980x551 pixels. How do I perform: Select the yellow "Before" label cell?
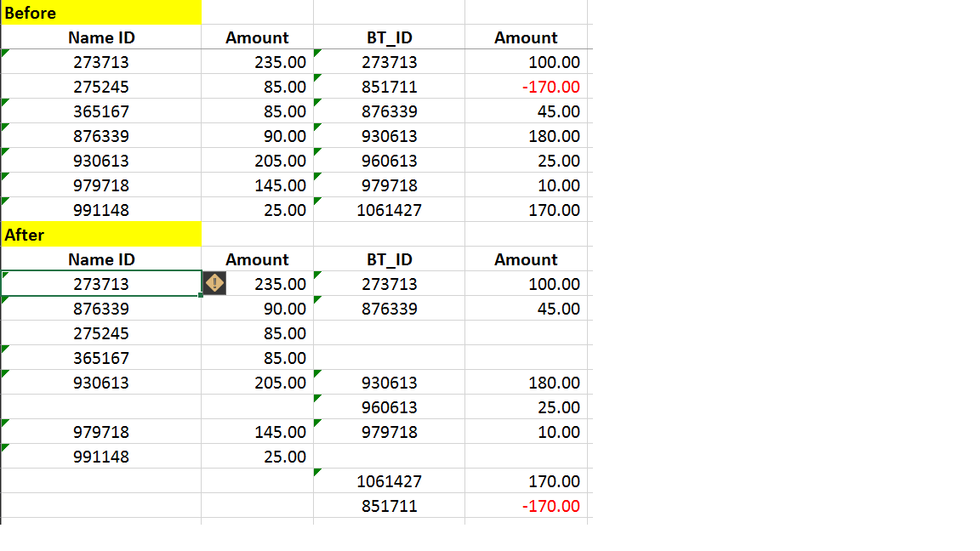pyautogui.click(x=101, y=13)
